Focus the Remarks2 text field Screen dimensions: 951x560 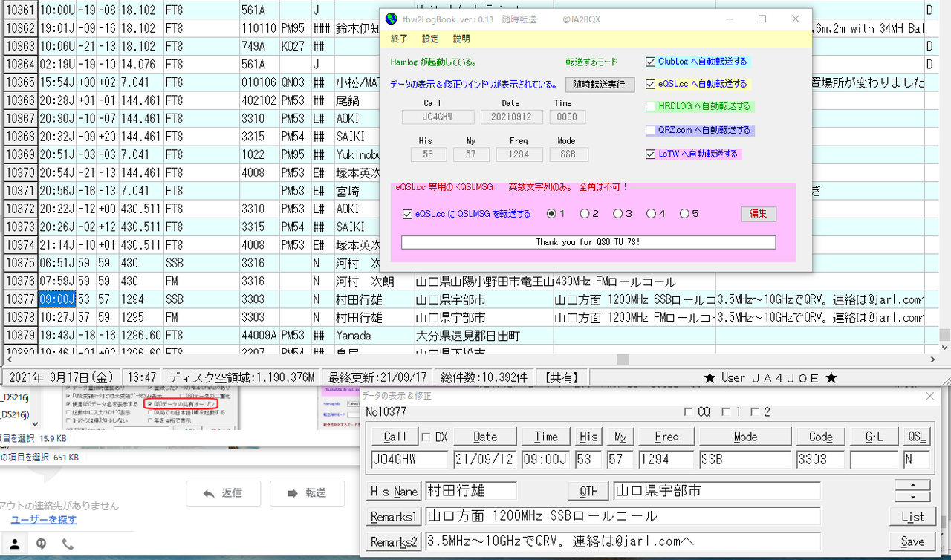click(623, 541)
